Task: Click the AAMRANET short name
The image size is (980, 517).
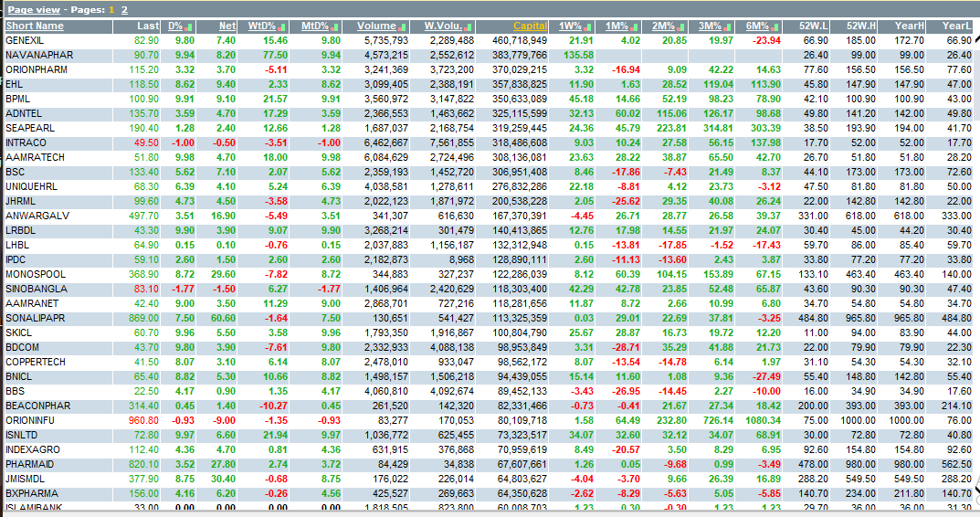Action: [x=32, y=304]
